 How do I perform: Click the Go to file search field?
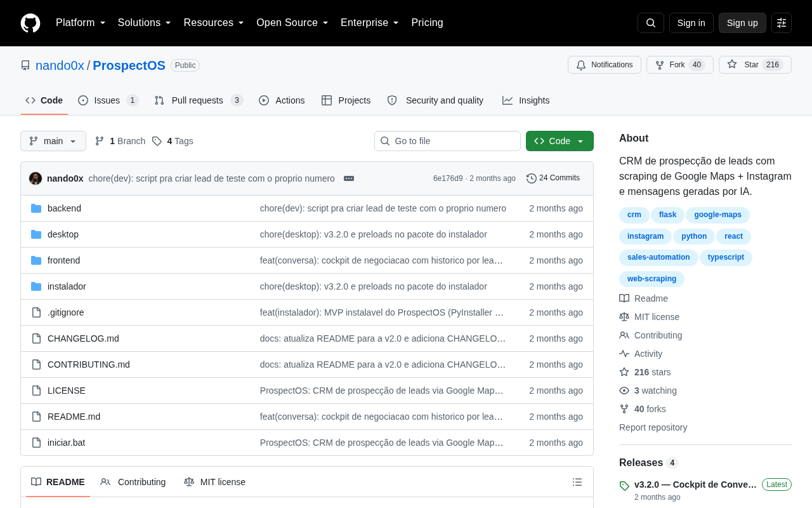point(447,141)
